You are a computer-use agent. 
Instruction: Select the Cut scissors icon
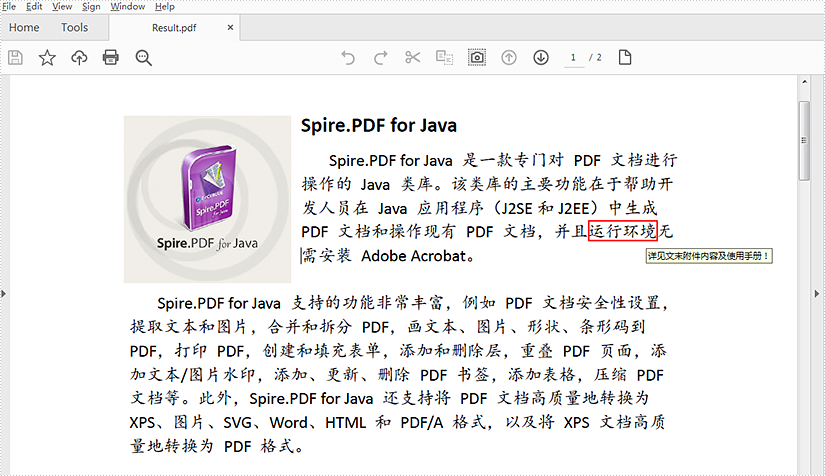[x=412, y=57]
